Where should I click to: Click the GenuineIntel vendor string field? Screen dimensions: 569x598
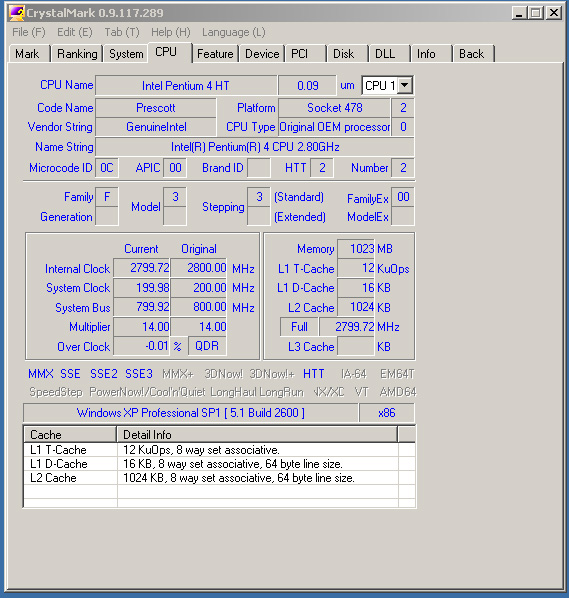tap(156, 127)
